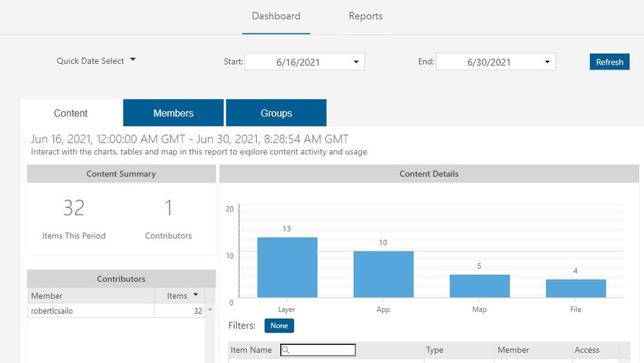This screenshot has width=644, height=363.
Task: Click the None filter button
Action: 279,326
